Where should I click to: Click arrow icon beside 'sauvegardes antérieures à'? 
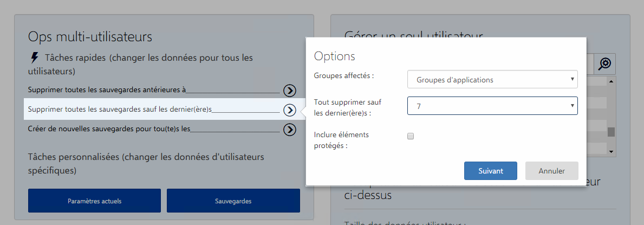click(290, 90)
